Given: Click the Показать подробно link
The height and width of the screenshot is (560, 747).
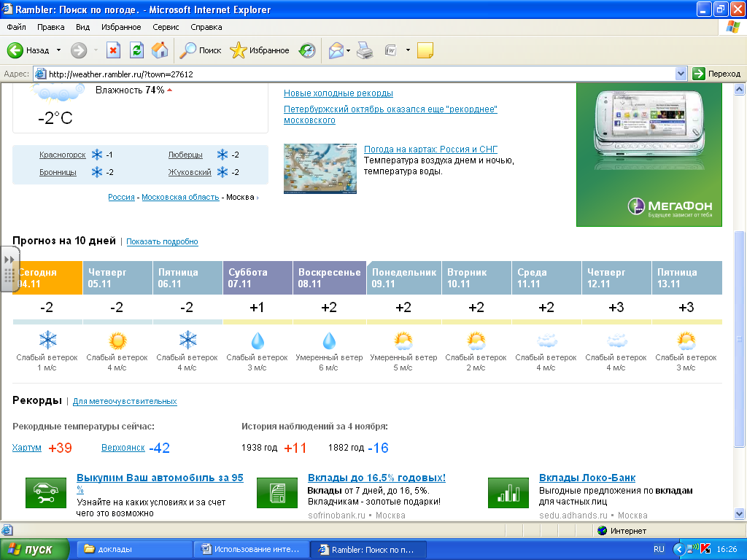Looking at the screenshot, I should click(x=162, y=241).
